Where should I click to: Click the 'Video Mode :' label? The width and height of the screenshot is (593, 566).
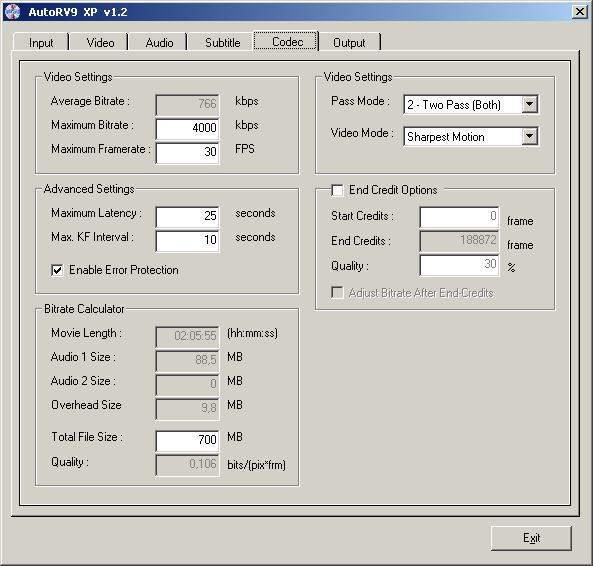pyautogui.click(x=362, y=133)
